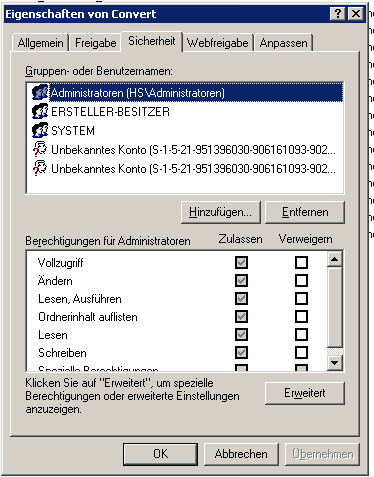Click the Übernehmen button
374x477 pixels.
click(322, 454)
